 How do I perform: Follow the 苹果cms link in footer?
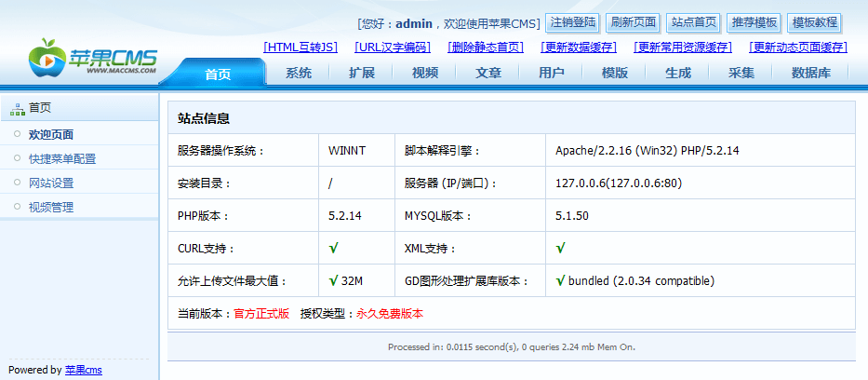(x=84, y=370)
